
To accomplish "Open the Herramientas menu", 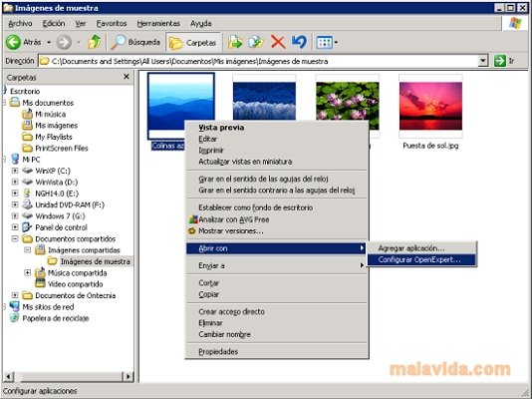I will pos(158,23).
